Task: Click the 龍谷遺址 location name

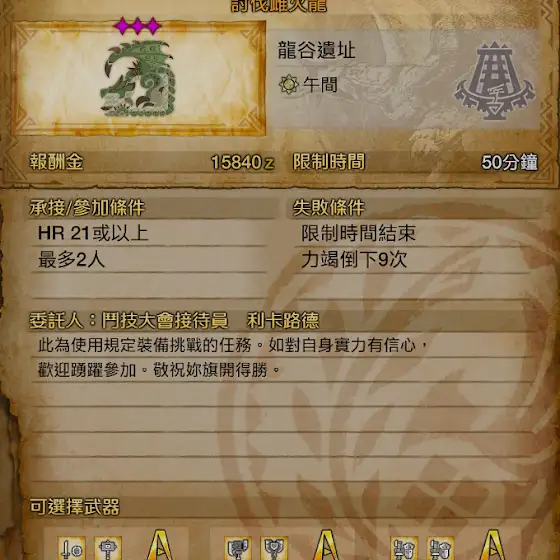Action: click(316, 50)
